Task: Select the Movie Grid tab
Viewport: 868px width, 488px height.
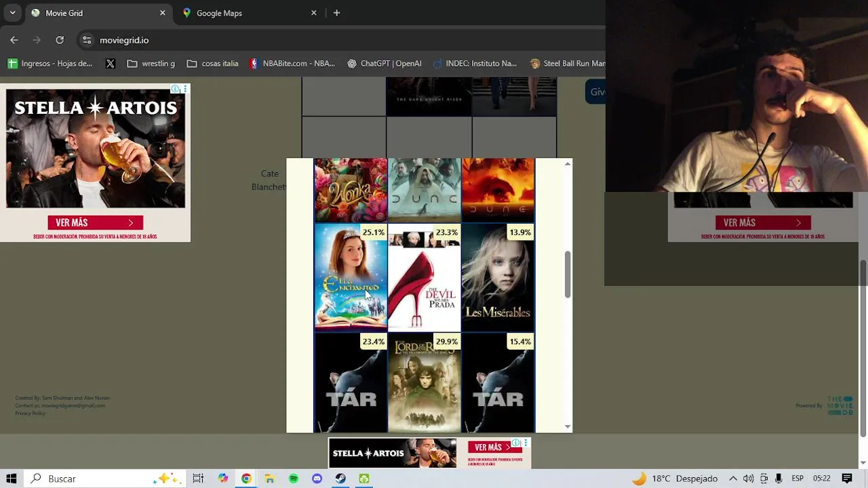Action: (98, 13)
